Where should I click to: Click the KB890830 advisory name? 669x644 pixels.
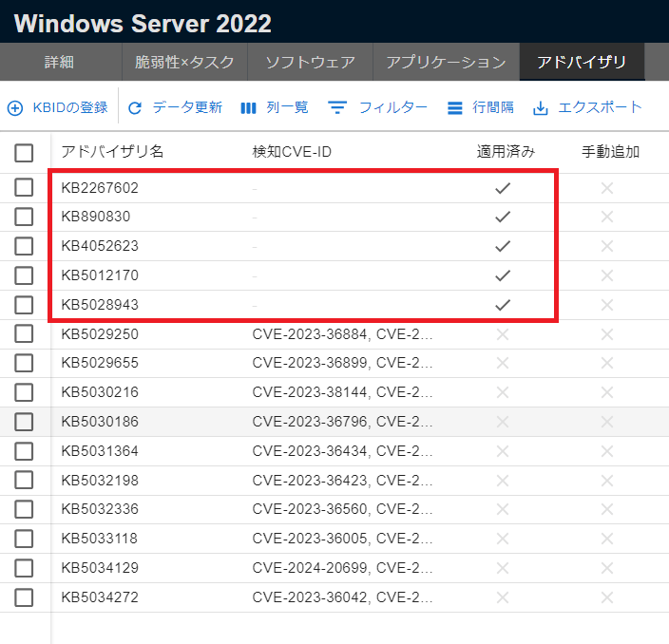(x=96, y=217)
